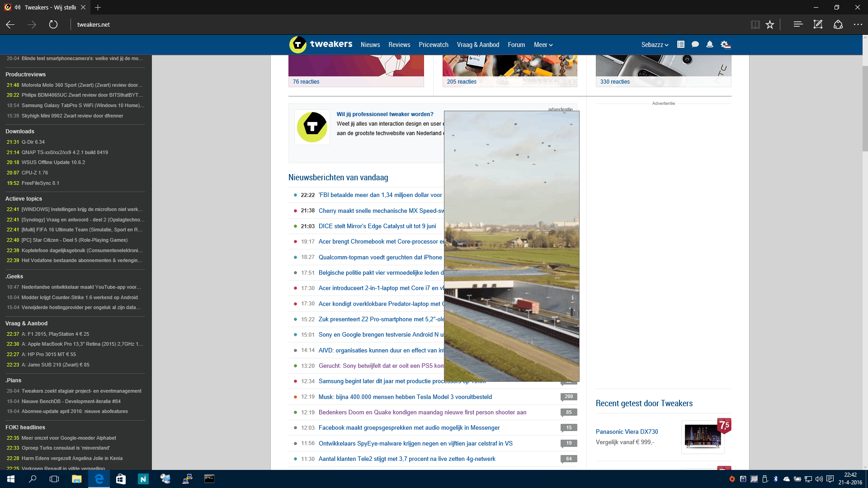Mute the Tweakers tab audio icon
This screenshot has height=488, width=868.
pyautogui.click(x=17, y=7)
